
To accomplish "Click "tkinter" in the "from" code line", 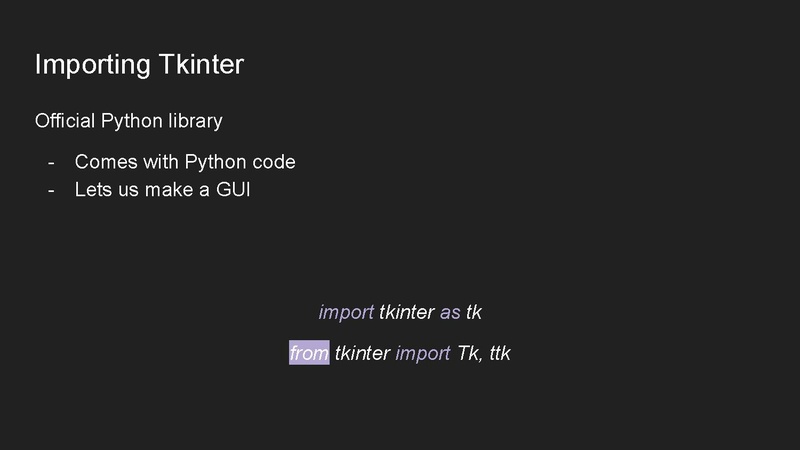I will tap(362, 353).
